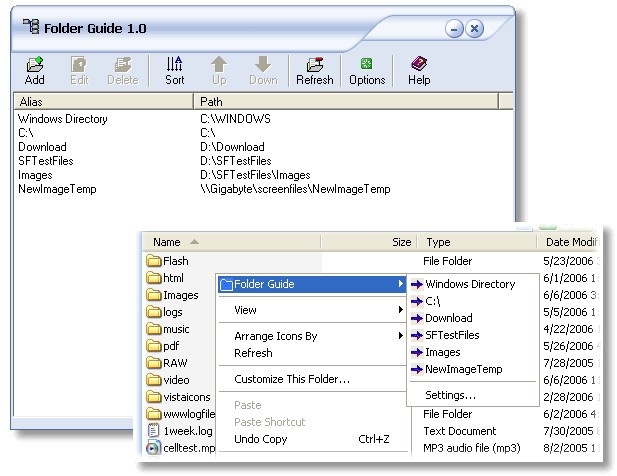Select Settings... in Folder Guide submenu
Image resolution: width=617 pixels, height=476 pixels.
pyautogui.click(x=450, y=395)
